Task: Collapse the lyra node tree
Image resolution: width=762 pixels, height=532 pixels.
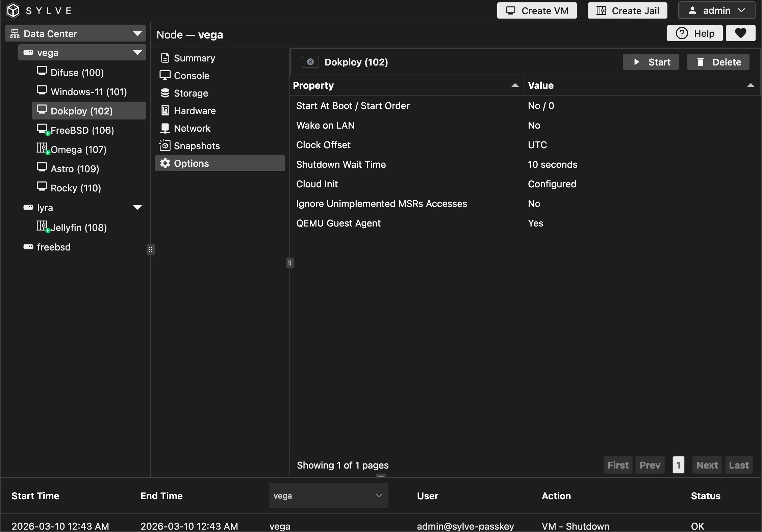Action: [x=137, y=208]
